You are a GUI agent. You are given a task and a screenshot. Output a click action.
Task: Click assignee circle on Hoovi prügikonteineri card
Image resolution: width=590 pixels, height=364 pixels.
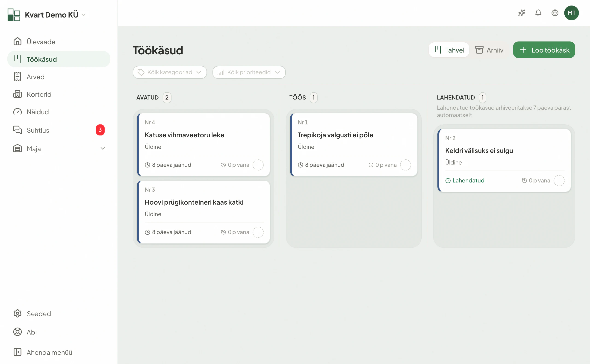click(258, 232)
